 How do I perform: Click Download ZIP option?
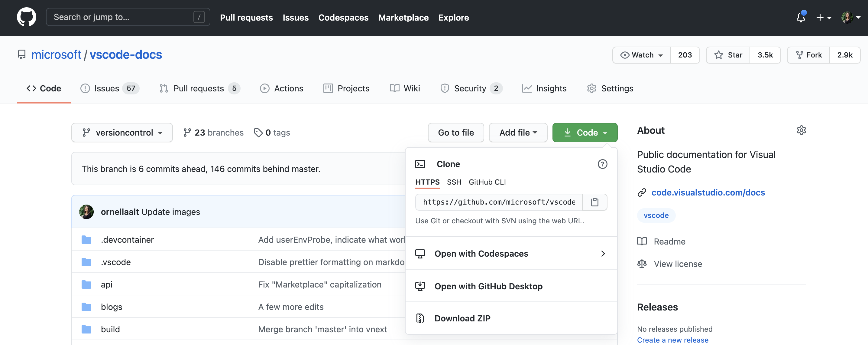click(x=462, y=318)
